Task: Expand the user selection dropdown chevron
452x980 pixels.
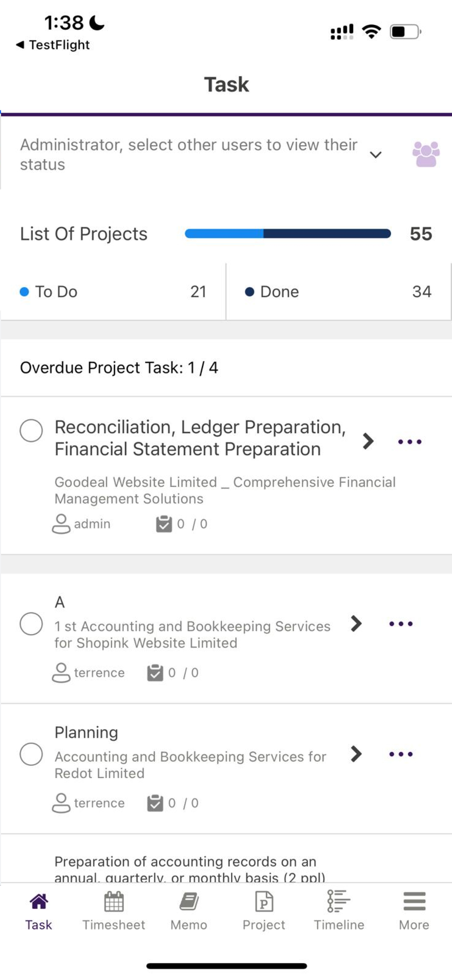Action: click(376, 155)
